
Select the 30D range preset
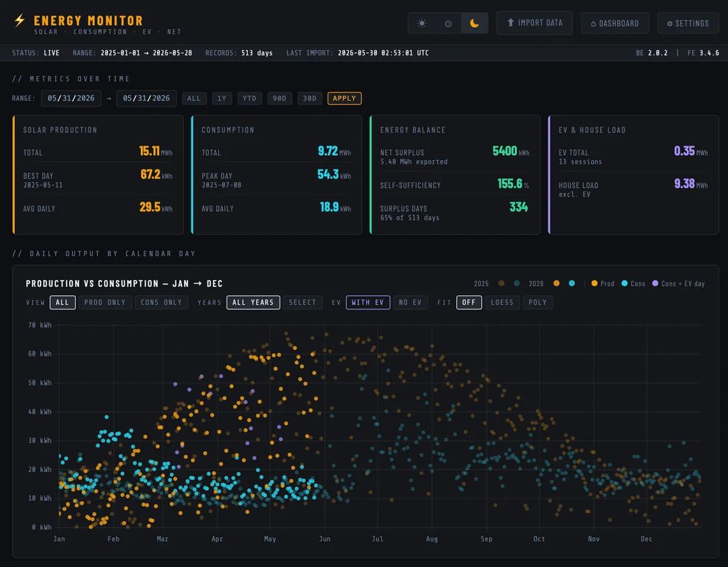pos(309,98)
